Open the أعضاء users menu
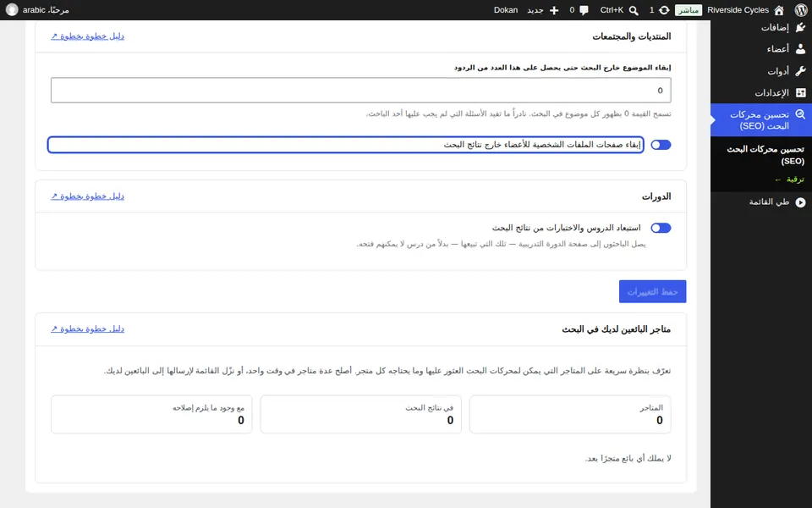This screenshot has width=812, height=508. point(778,49)
